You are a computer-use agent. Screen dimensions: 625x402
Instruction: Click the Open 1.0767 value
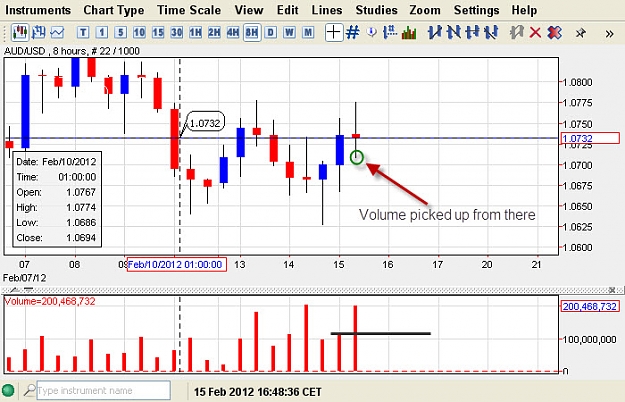(81, 192)
